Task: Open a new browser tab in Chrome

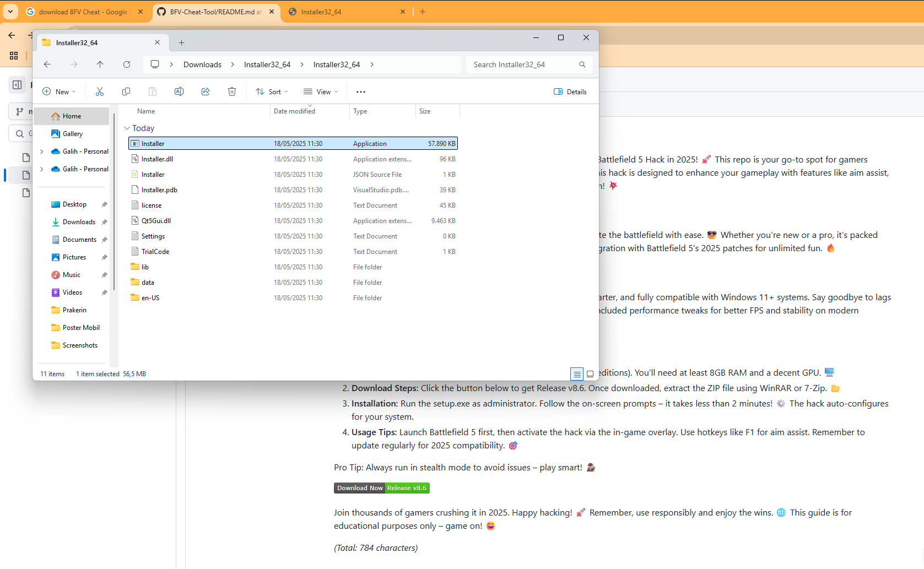Action: click(x=423, y=12)
